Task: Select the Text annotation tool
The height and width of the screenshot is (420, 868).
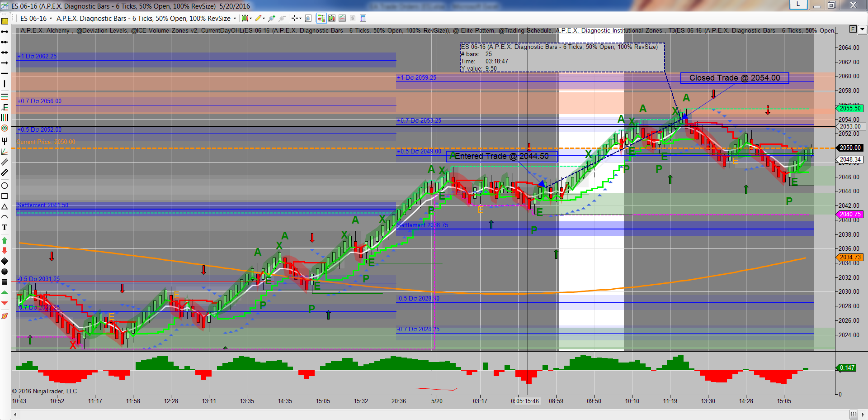Action: [5, 227]
